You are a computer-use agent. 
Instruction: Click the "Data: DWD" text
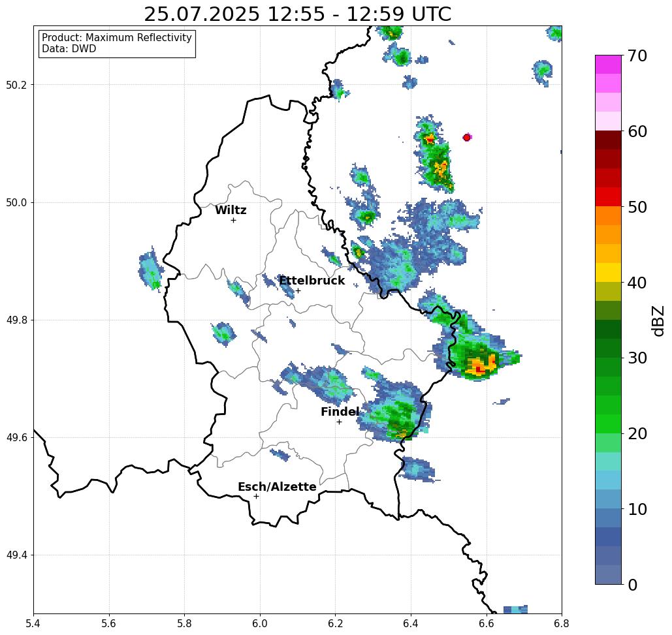click(69, 49)
